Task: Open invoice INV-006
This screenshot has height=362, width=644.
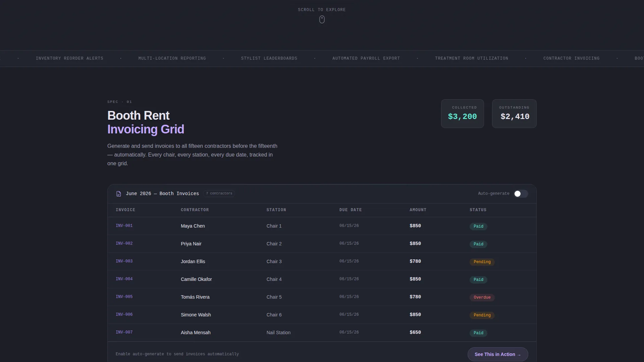Action: [x=124, y=314]
